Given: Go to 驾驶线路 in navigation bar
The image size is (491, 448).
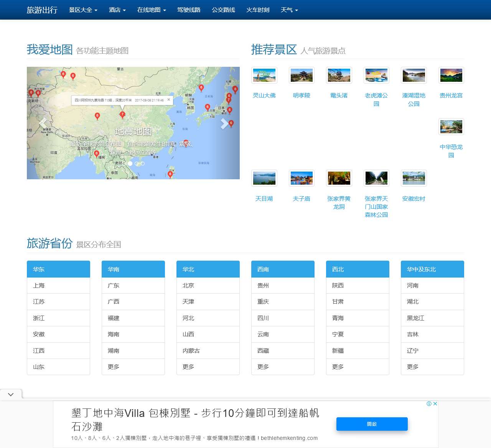Looking at the screenshot, I should (x=189, y=10).
